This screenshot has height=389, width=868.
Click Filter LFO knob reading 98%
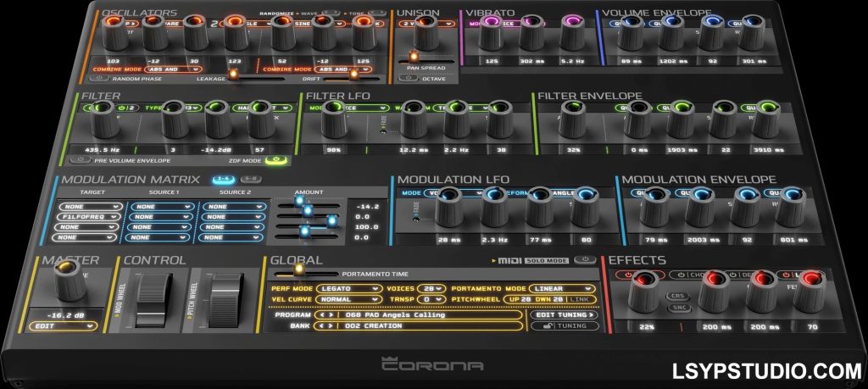[334, 119]
